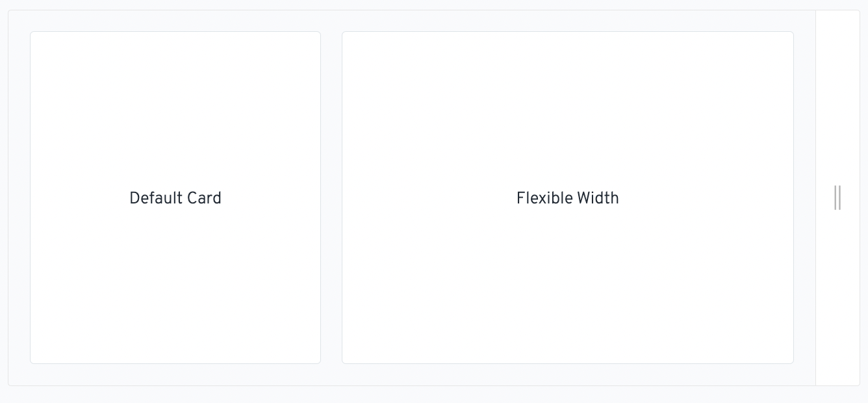Image resolution: width=868 pixels, height=403 pixels.
Task: Click gray padding above the Flexible Width card
Action: pos(568,21)
